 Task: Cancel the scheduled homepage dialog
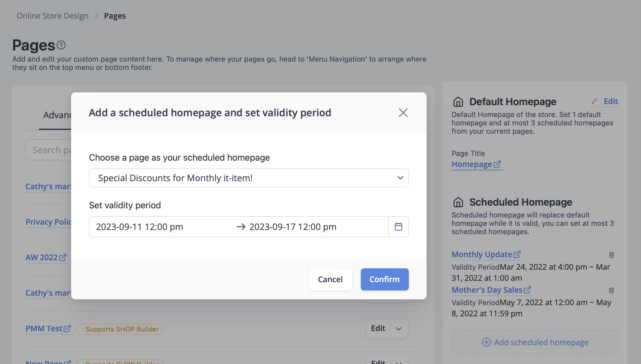(330, 279)
